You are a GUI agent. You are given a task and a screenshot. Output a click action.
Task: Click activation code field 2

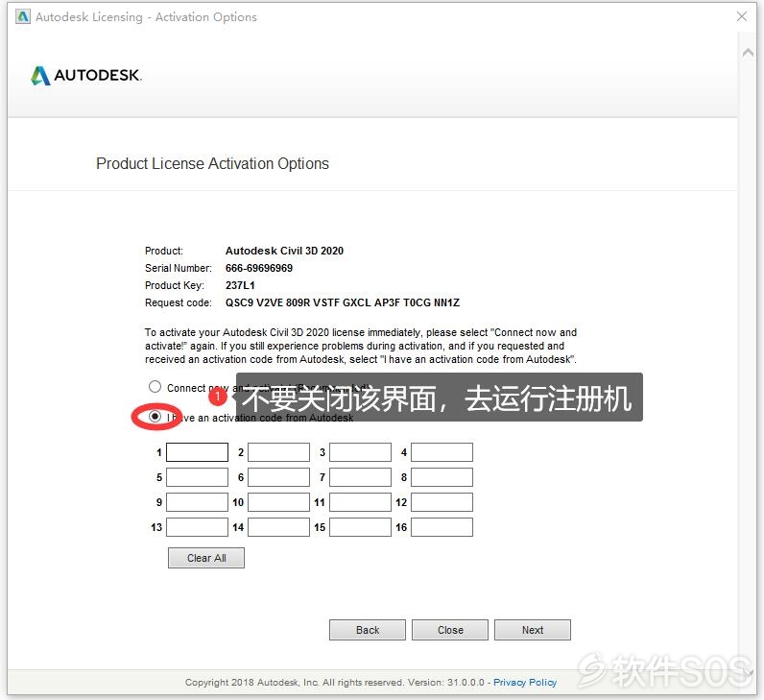[x=278, y=452]
